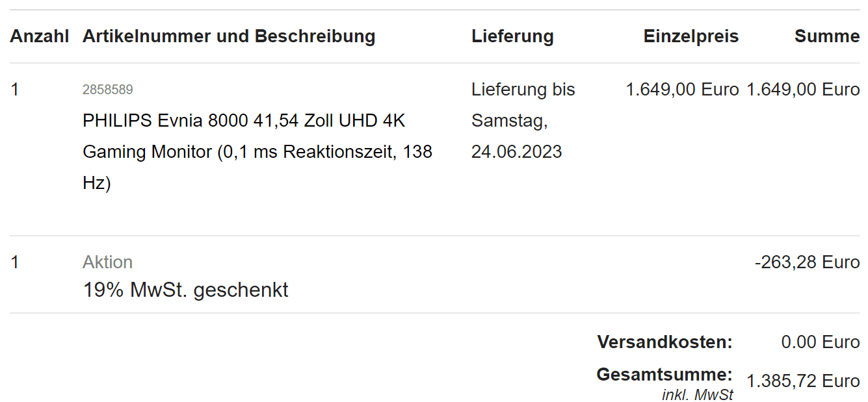Click the Aktion label
The image size is (868, 402).
point(108,262)
